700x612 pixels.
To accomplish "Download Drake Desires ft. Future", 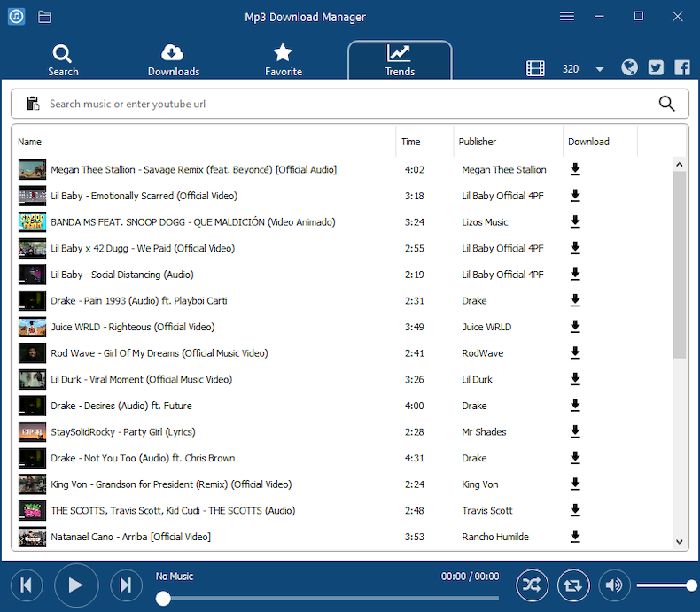I will 575,406.
